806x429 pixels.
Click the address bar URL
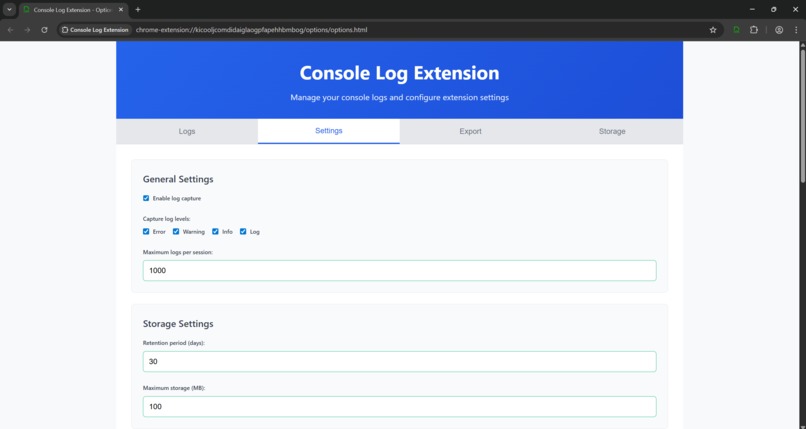[x=251, y=30]
